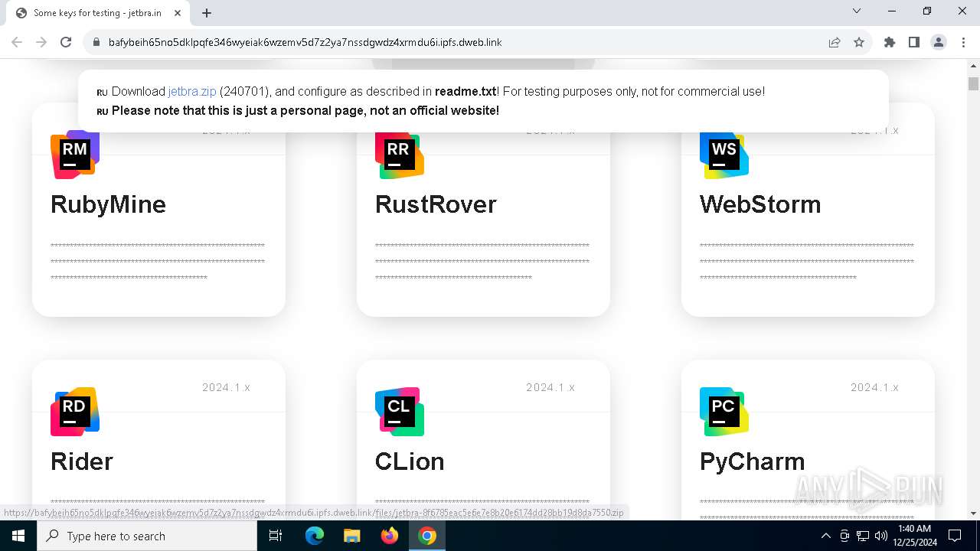Open the Windows Start menu
This screenshot has width=980, height=551.
18,536
